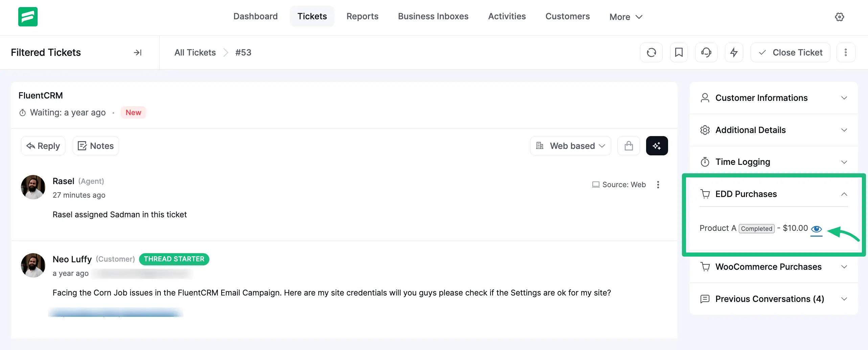Click the Reply button
This screenshot has height=350, width=868.
click(43, 146)
